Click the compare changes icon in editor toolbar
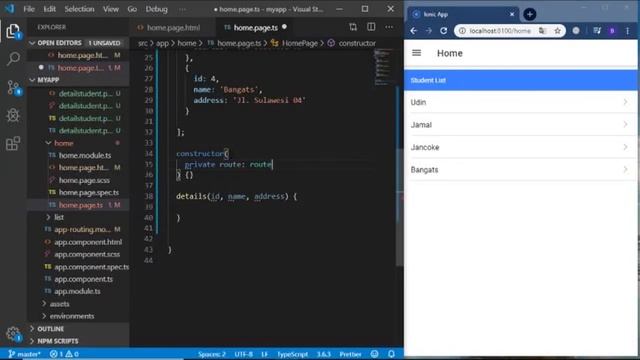Screen dimensions: 640x360 click(x=353, y=27)
